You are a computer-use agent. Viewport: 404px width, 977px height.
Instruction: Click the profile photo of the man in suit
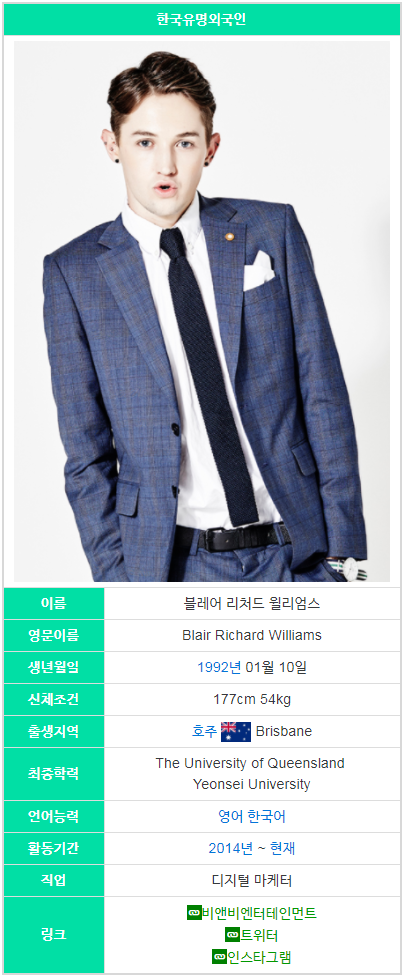pyautogui.click(x=202, y=312)
